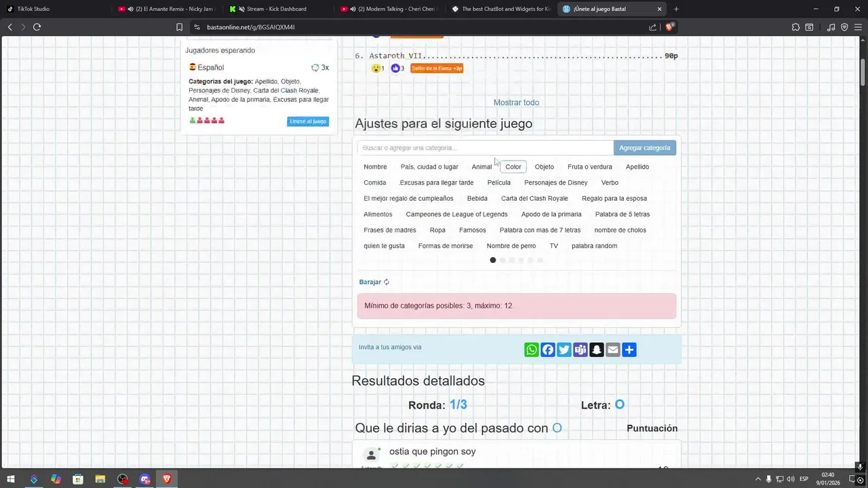
Task: Share the invite via WhatsApp
Action: [x=532, y=350]
